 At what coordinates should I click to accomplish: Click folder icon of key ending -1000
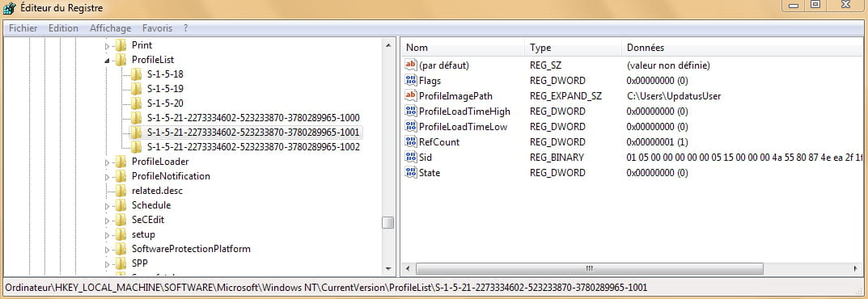coord(136,118)
